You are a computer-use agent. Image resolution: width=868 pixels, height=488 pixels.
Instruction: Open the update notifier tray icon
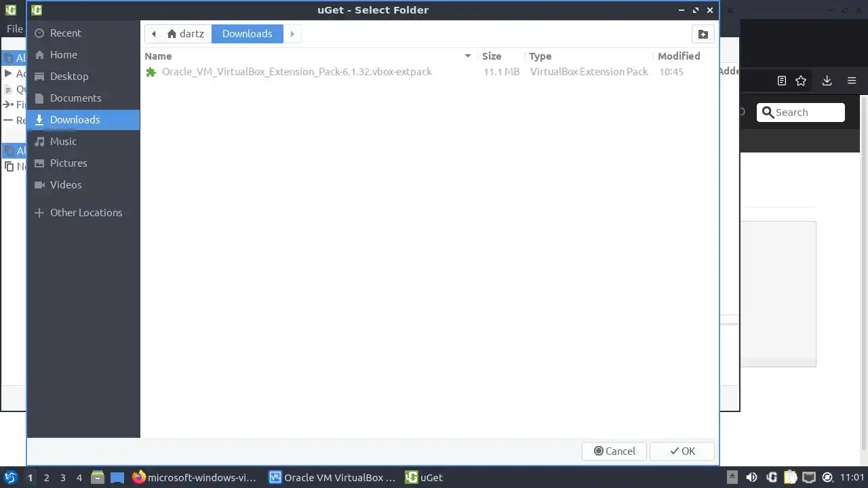827,478
